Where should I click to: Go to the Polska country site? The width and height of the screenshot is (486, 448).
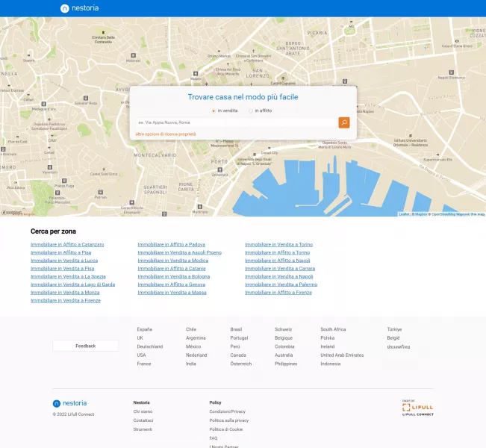327,338
